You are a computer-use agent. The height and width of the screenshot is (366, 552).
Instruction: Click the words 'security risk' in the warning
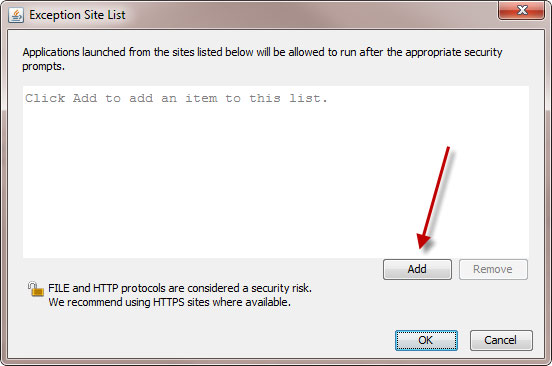point(281,288)
